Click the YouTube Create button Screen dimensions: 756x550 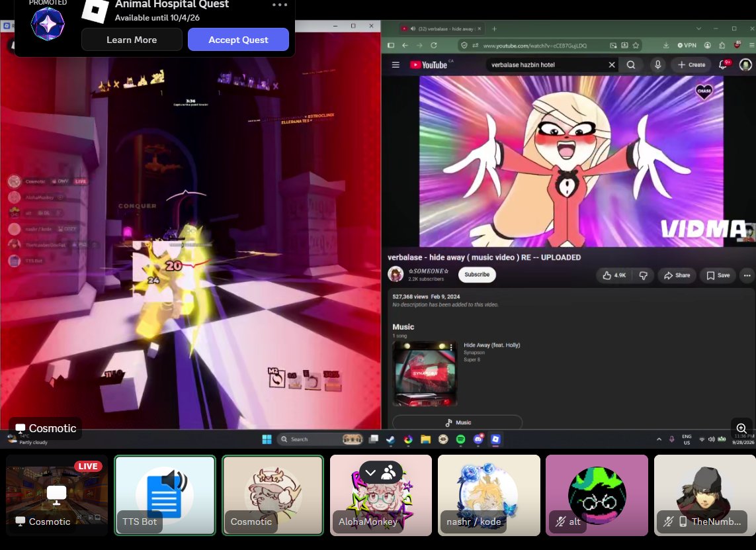691,65
